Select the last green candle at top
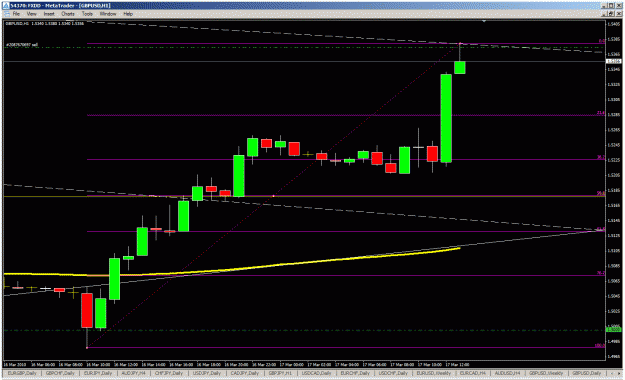 click(x=460, y=67)
